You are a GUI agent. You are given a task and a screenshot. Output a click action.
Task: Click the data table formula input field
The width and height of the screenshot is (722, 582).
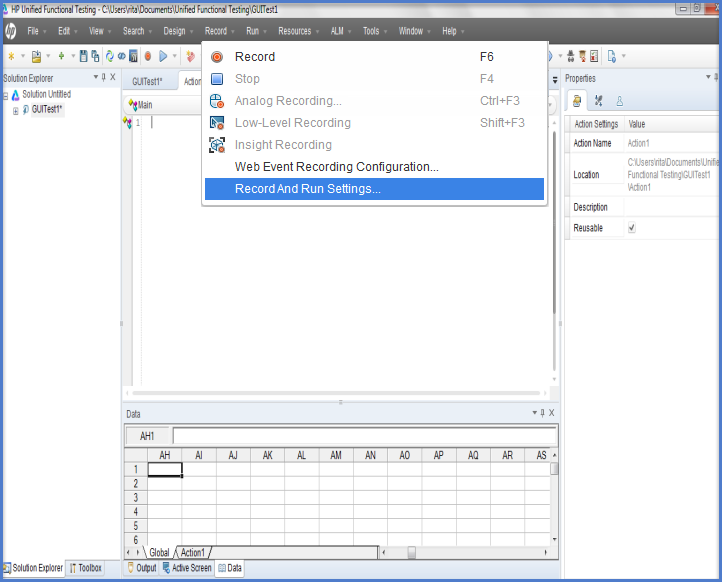365,436
